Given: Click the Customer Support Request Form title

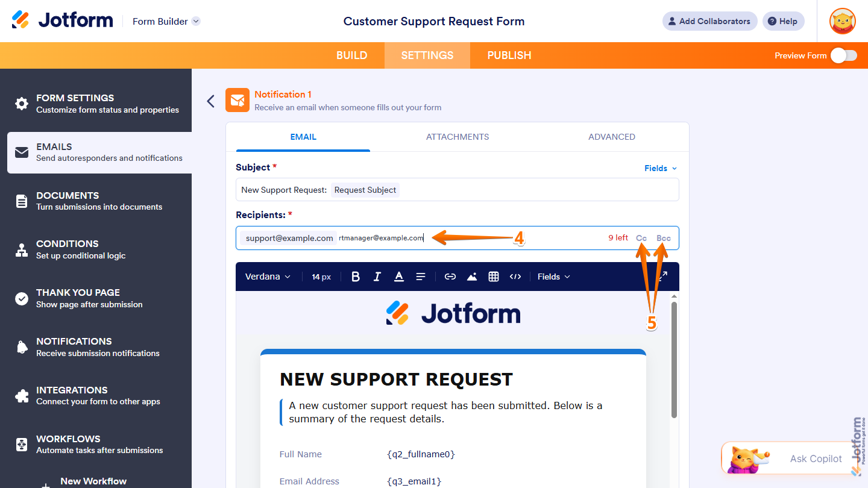Looking at the screenshot, I should (x=434, y=21).
